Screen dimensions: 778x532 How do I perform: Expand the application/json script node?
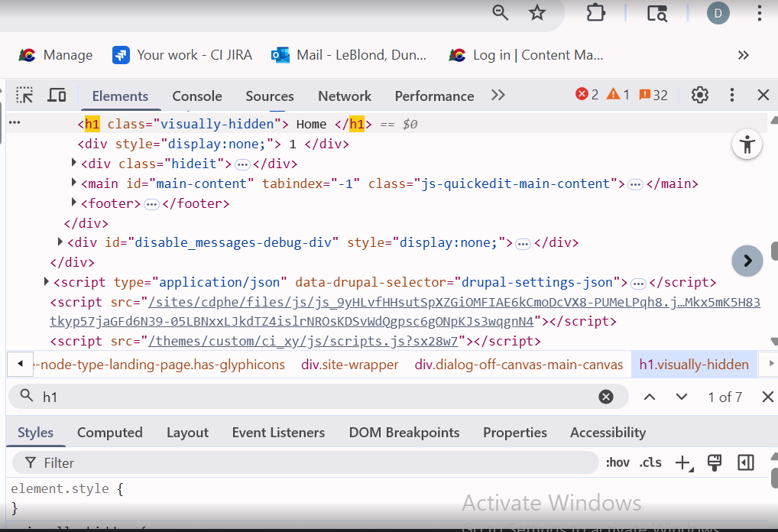click(x=46, y=281)
